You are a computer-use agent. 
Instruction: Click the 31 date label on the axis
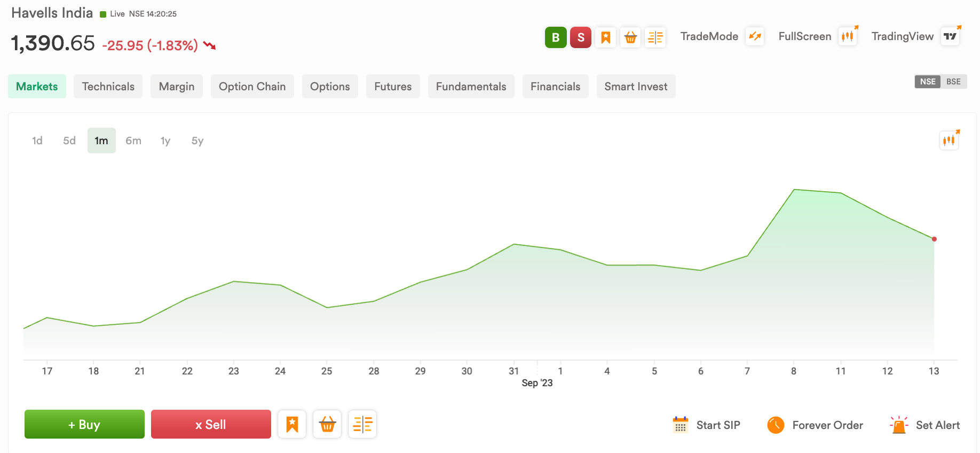coord(514,371)
